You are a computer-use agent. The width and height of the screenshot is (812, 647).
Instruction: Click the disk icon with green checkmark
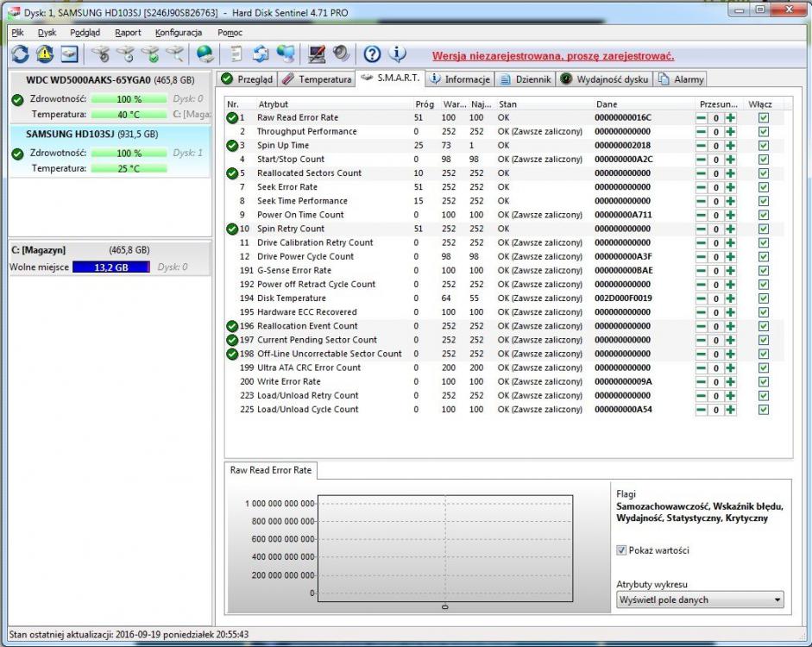151,53
